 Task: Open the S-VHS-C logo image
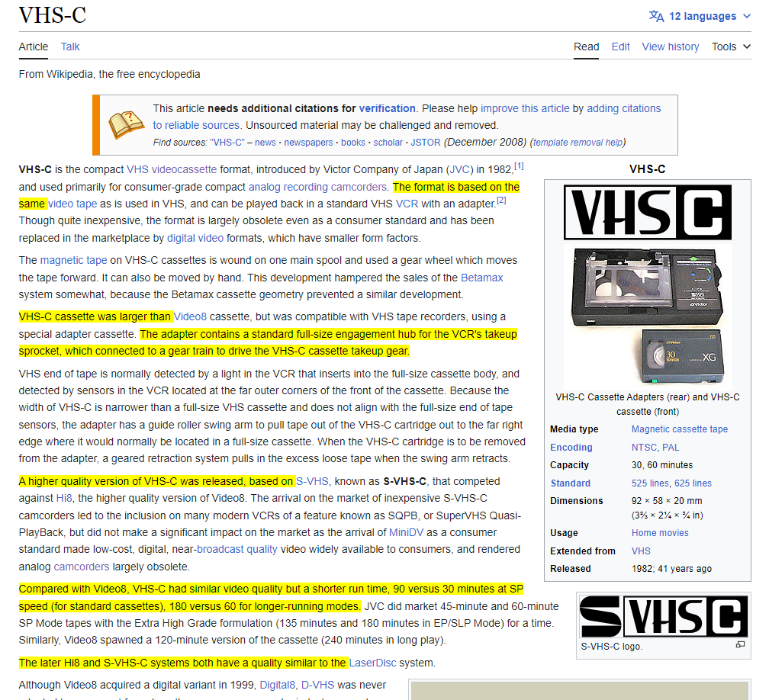[x=664, y=616]
